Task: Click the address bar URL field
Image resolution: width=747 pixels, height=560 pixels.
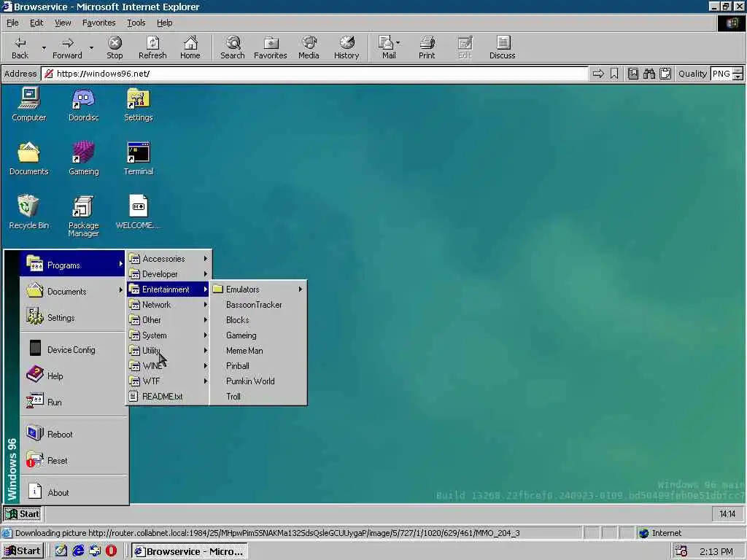Action: pos(315,74)
